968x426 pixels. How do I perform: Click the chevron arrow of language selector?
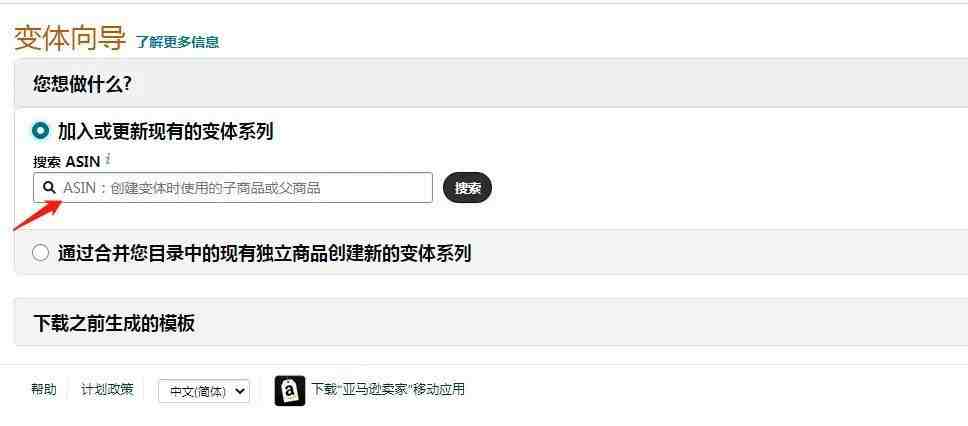(240, 391)
